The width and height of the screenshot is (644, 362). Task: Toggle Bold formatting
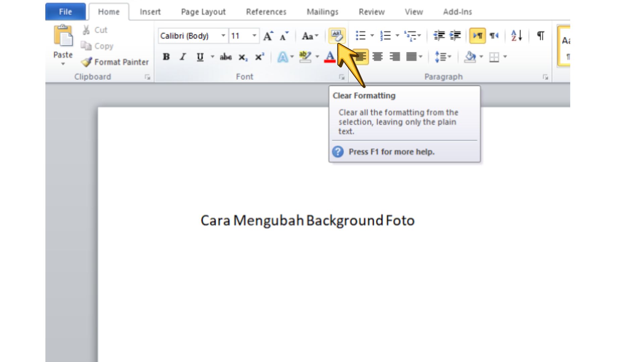(166, 57)
